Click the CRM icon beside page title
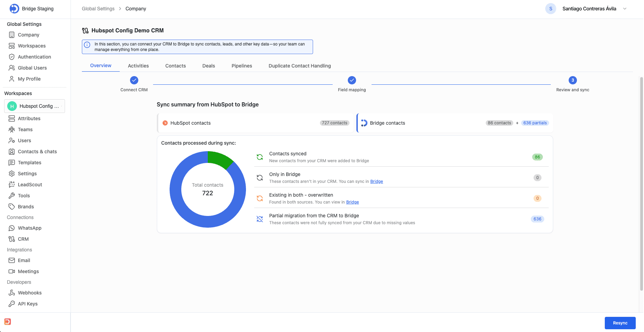 85,31
